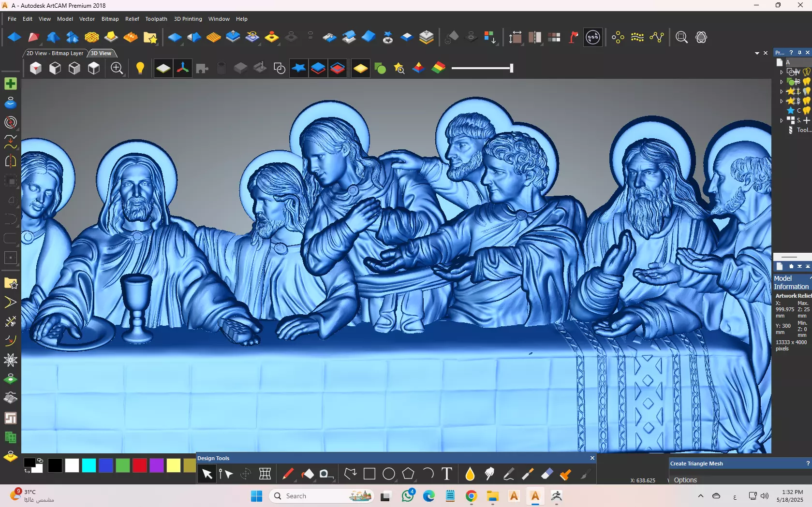Pick the red pencil Draw tool

(x=288, y=474)
